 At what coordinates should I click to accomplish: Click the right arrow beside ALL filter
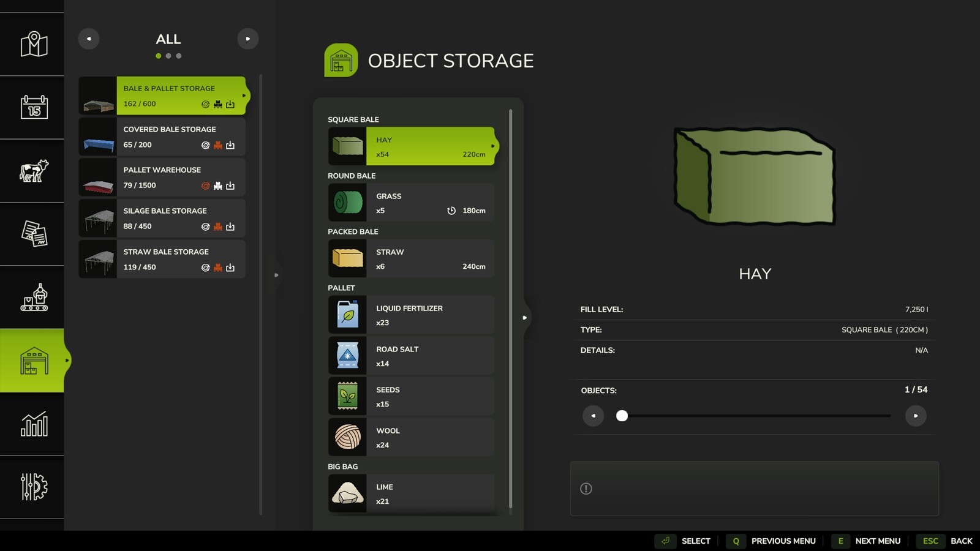pos(248,39)
